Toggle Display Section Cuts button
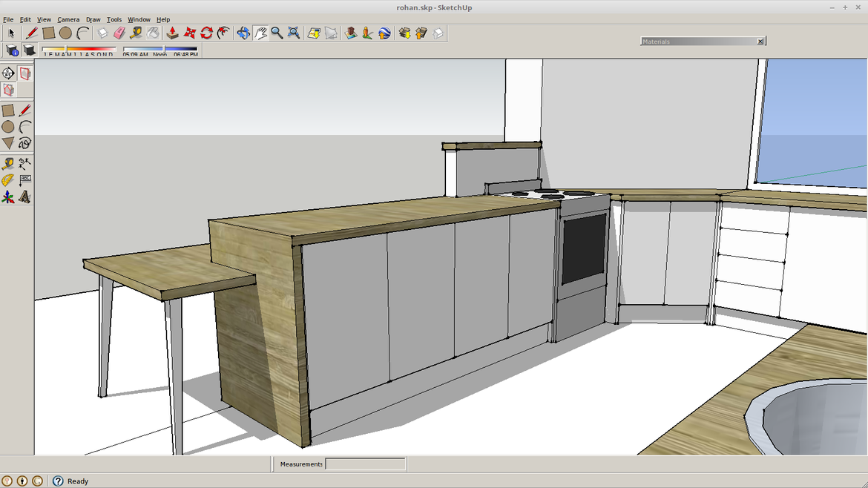 click(8, 90)
